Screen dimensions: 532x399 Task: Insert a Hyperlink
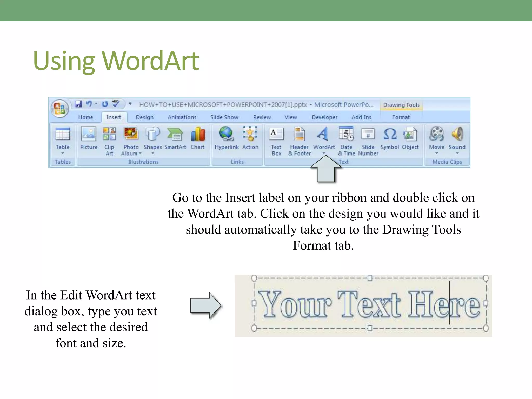pos(227,138)
